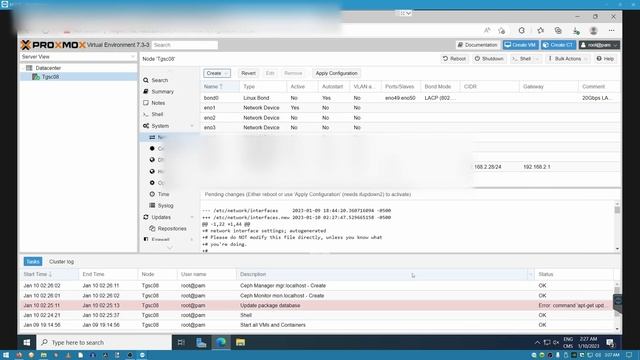Switch to Cluster log tab
This screenshot has width=640, height=360.
(x=61, y=262)
